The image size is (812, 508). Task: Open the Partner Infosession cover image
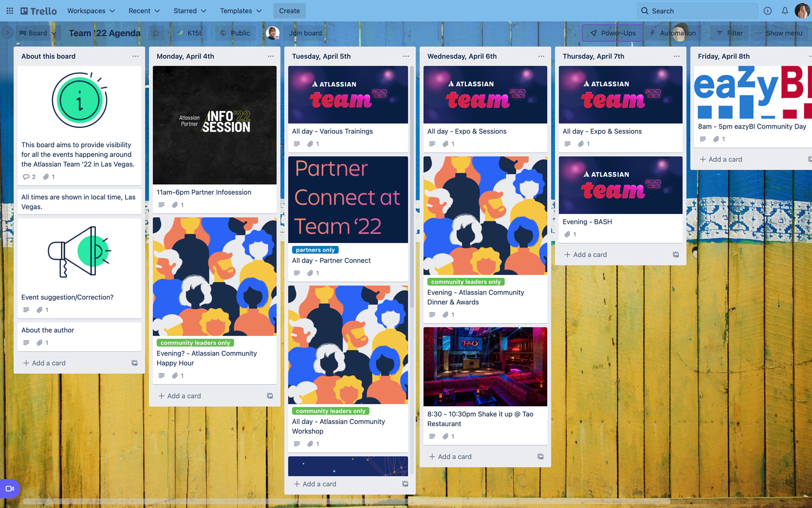(215, 125)
